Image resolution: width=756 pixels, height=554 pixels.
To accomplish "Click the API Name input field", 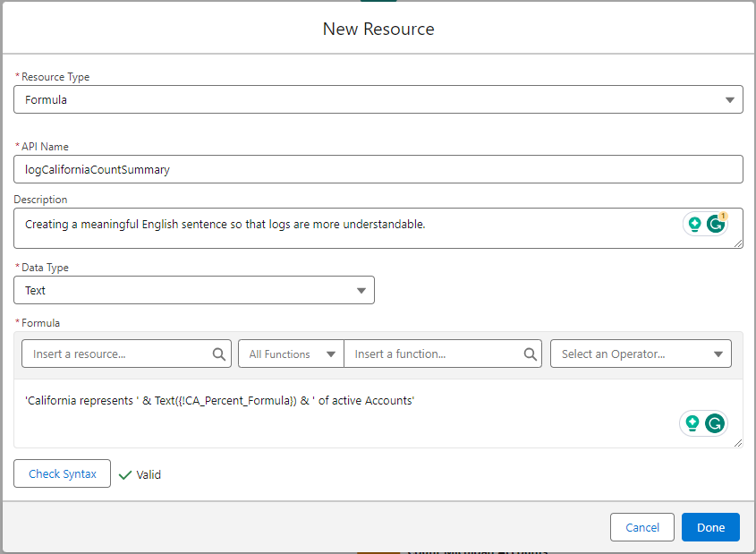I will (x=378, y=169).
